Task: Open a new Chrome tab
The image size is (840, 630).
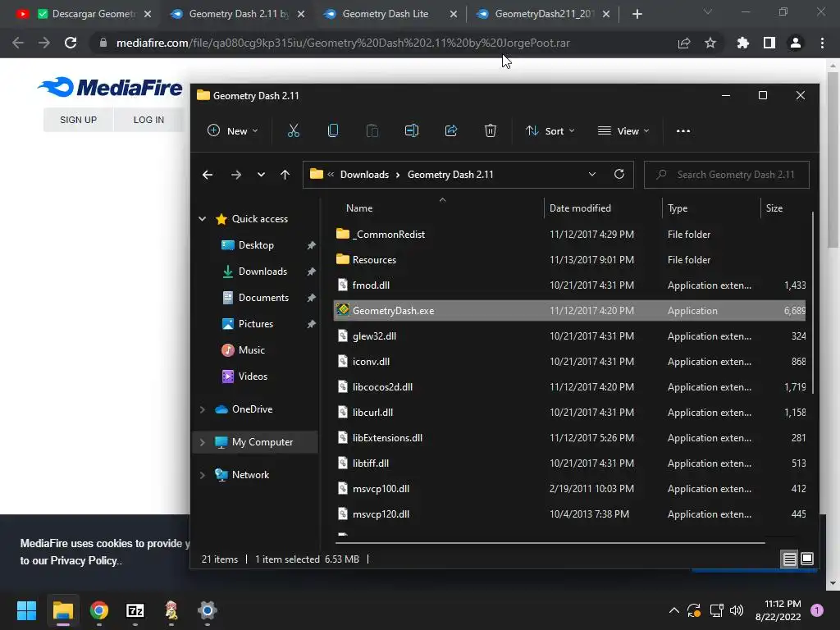Action: [637, 14]
